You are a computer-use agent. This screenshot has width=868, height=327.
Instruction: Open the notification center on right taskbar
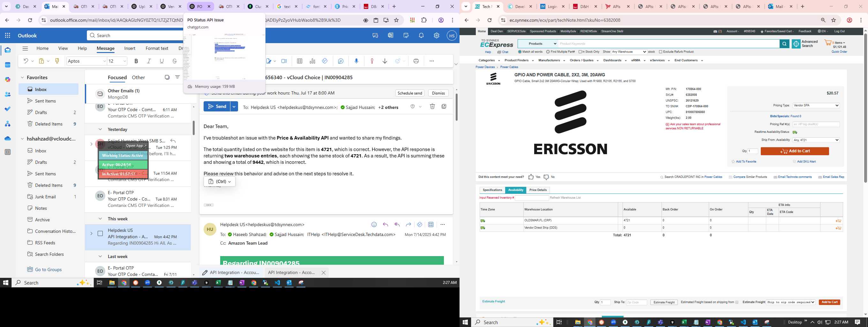[x=857, y=322]
